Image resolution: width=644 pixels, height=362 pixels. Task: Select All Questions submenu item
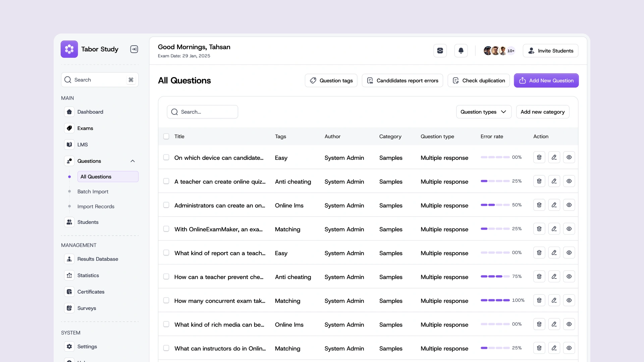108,177
